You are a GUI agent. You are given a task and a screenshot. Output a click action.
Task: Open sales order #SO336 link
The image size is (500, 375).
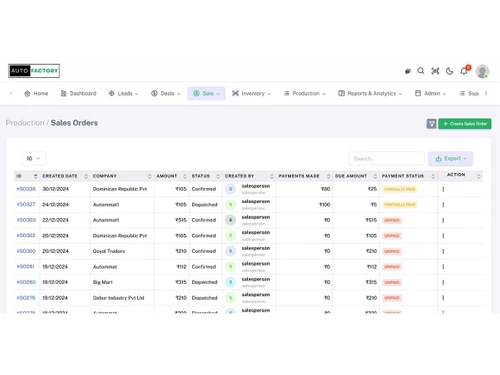pyautogui.click(x=26, y=189)
